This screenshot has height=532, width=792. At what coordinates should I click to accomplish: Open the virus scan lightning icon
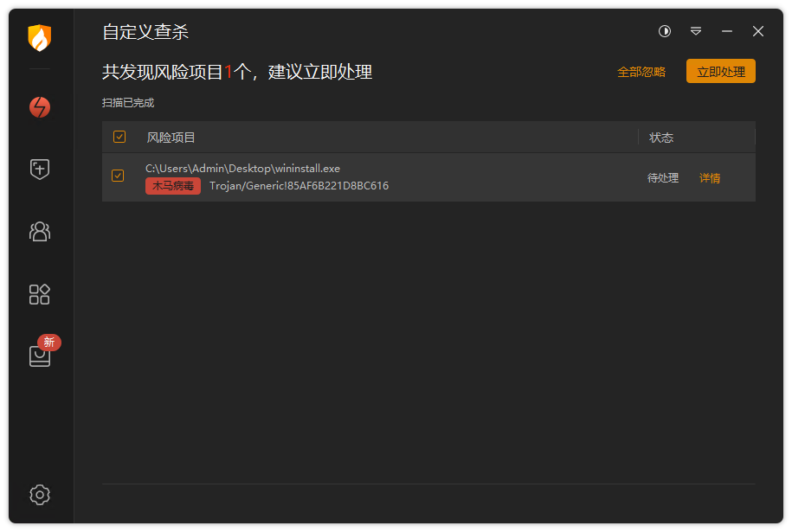coord(40,107)
